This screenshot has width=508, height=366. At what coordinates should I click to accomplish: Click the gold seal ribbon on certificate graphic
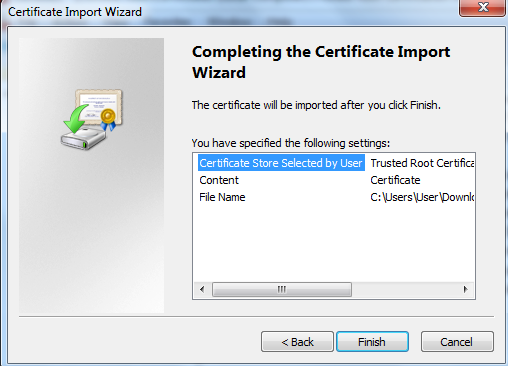coord(108,119)
